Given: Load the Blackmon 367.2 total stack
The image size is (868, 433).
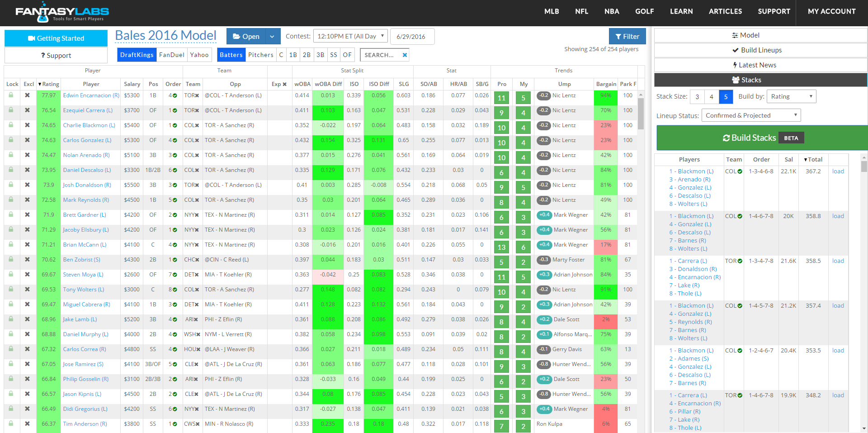Looking at the screenshot, I should point(838,171).
